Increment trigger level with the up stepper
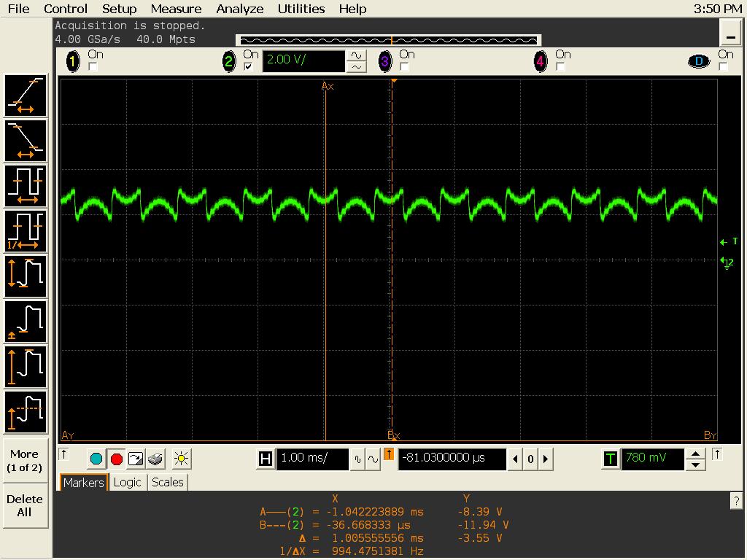This screenshot has width=747, height=560. [694, 454]
